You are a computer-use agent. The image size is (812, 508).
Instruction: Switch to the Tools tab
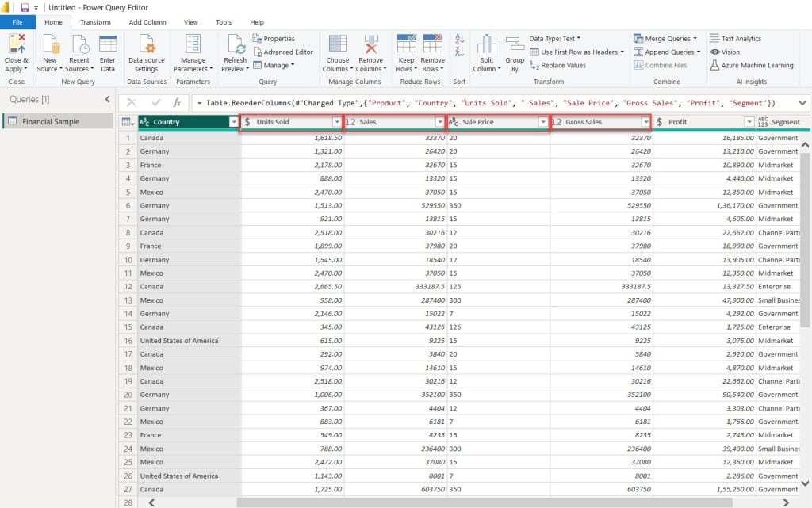tap(224, 22)
